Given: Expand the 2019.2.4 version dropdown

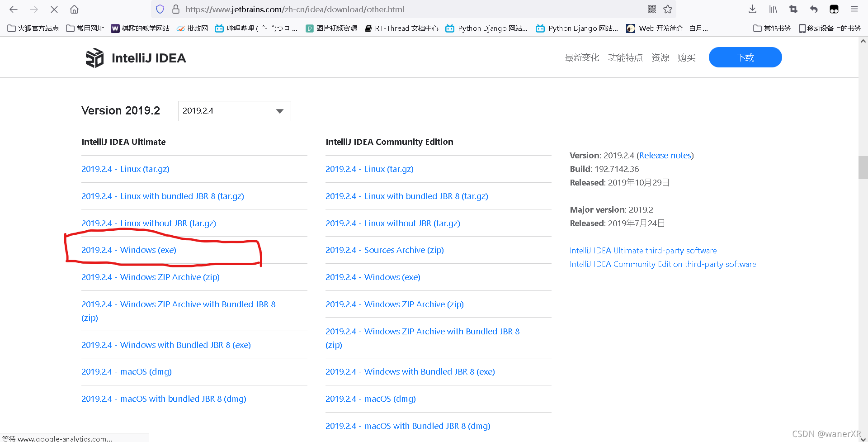Looking at the screenshot, I should (234, 111).
